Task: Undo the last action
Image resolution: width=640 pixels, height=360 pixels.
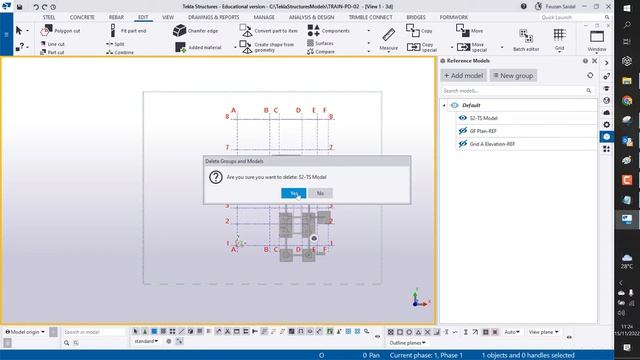Action: click(36, 7)
